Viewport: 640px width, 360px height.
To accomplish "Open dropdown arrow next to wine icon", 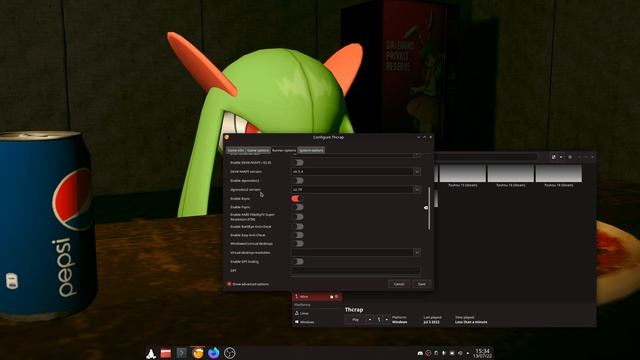I will tap(387, 320).
